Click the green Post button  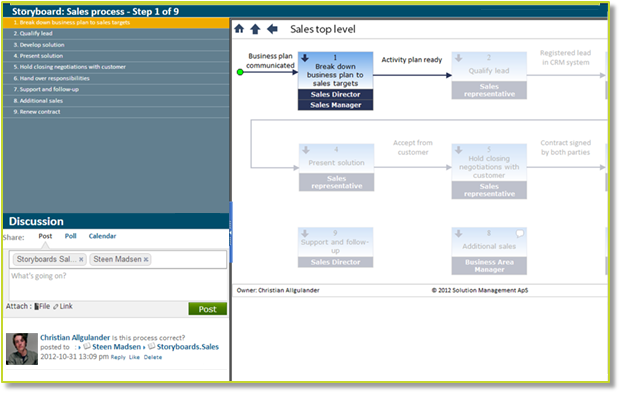(208, 309)
